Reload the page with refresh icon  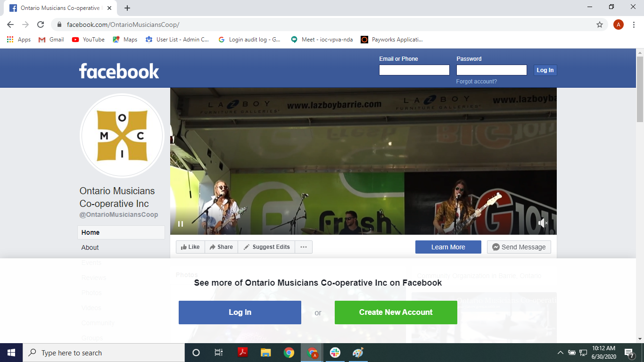(41, 25)
